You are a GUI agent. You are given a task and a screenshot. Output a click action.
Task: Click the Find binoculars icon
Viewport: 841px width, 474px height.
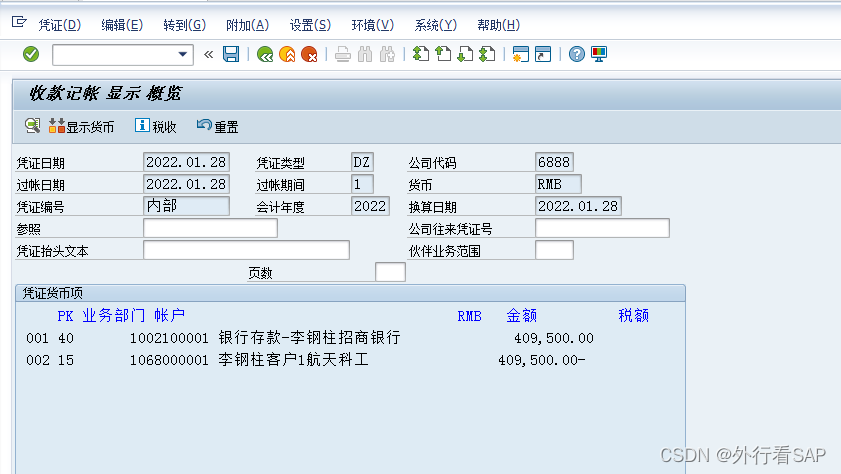point(365,54)
